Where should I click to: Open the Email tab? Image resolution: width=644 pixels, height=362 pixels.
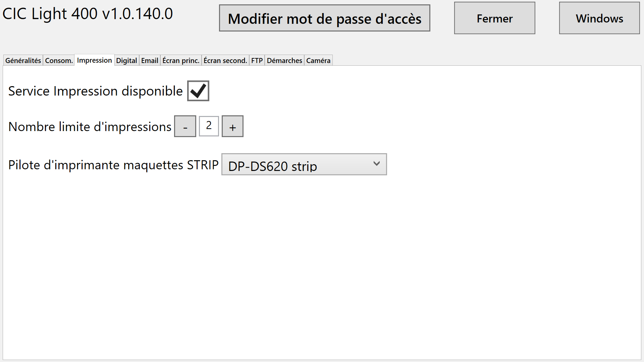150,61
